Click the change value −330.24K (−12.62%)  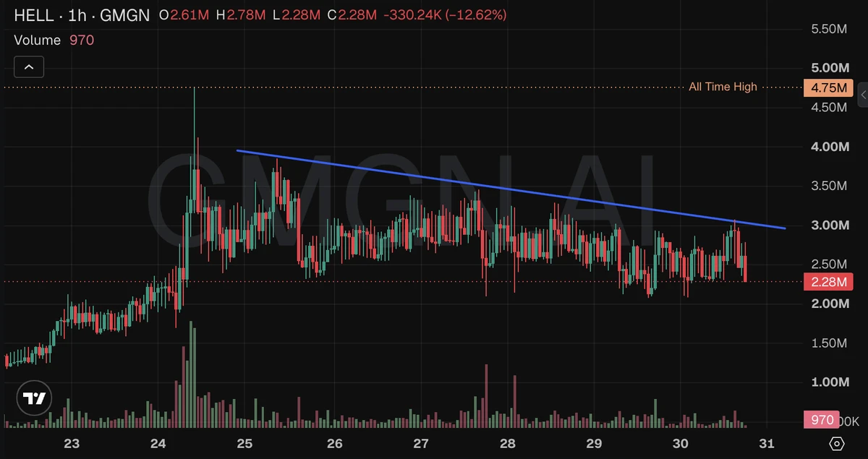(x=445, y=15)
